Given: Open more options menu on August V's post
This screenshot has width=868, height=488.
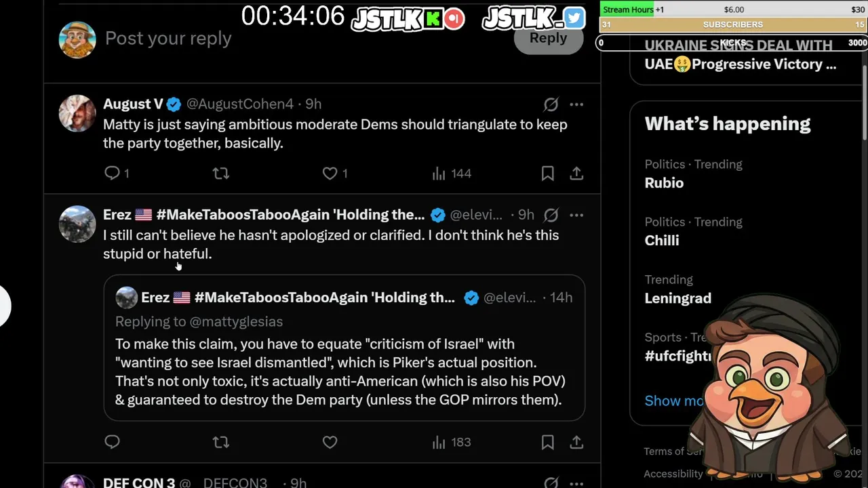Looking at the screenshot, I should (x=576, y=104).
